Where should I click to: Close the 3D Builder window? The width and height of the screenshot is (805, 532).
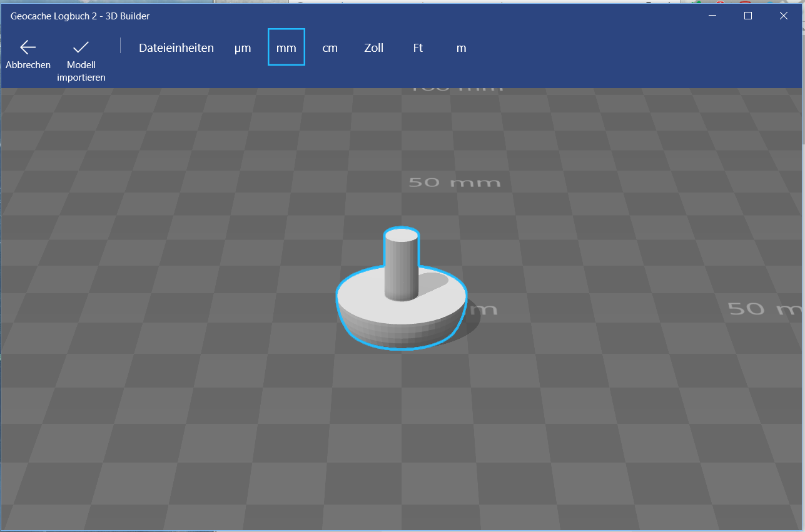[x=784, y=16]
